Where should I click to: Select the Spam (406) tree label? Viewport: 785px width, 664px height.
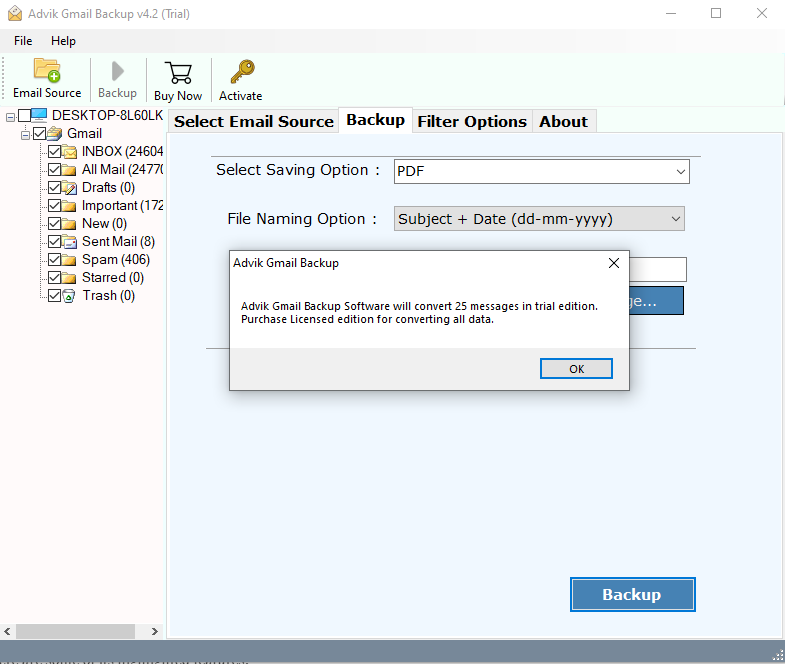(x=116, y=260)
